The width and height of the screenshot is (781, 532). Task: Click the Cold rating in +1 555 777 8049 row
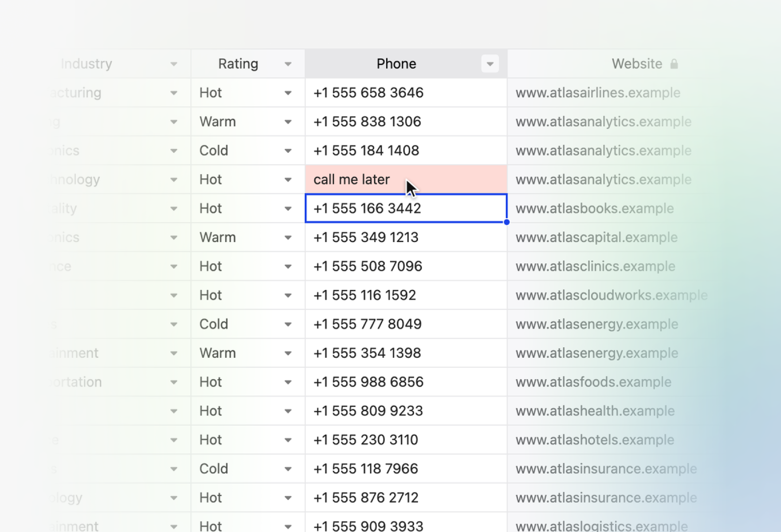click(213, 324)
